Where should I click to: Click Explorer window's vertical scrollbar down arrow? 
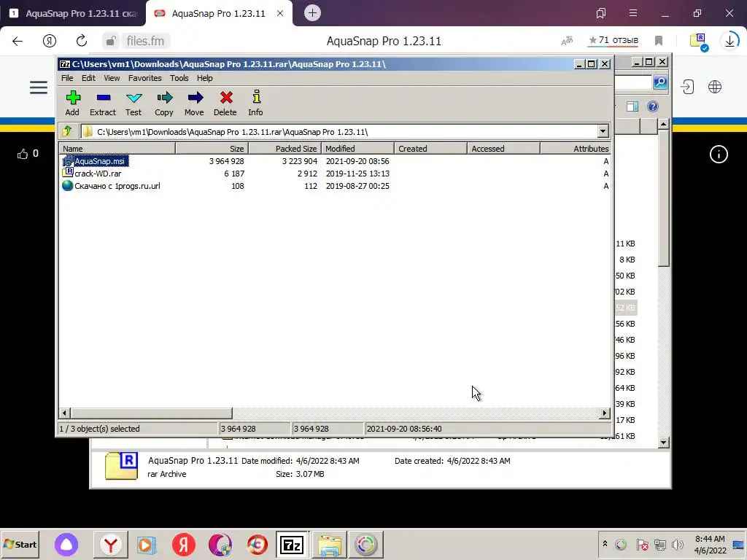664,443
